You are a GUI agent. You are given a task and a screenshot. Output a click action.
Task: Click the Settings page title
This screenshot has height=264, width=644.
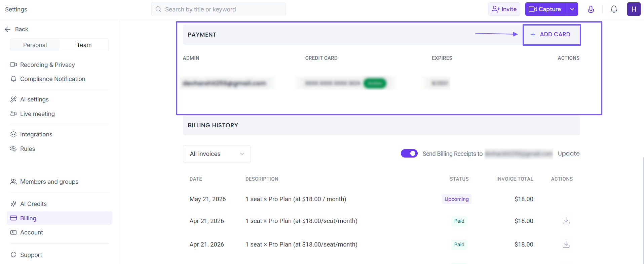pyautogui.click(x=16, y=9)
